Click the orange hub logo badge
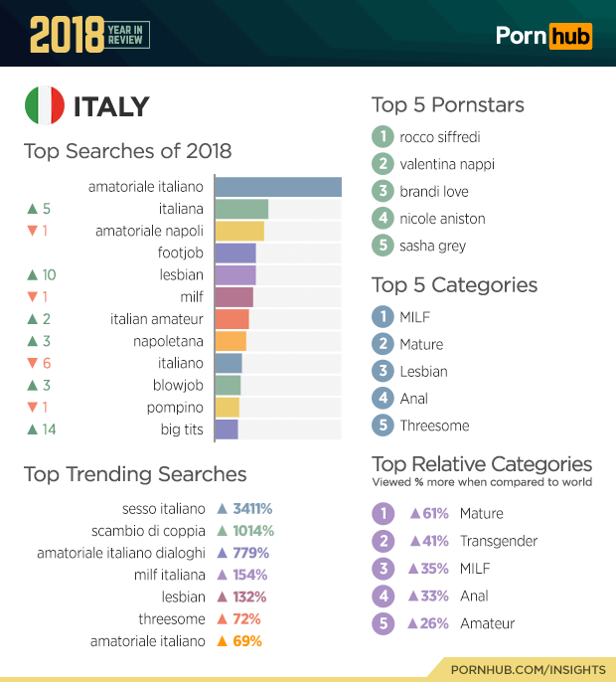The width and height of the screenshot is (616, 682). pos(571,36)
